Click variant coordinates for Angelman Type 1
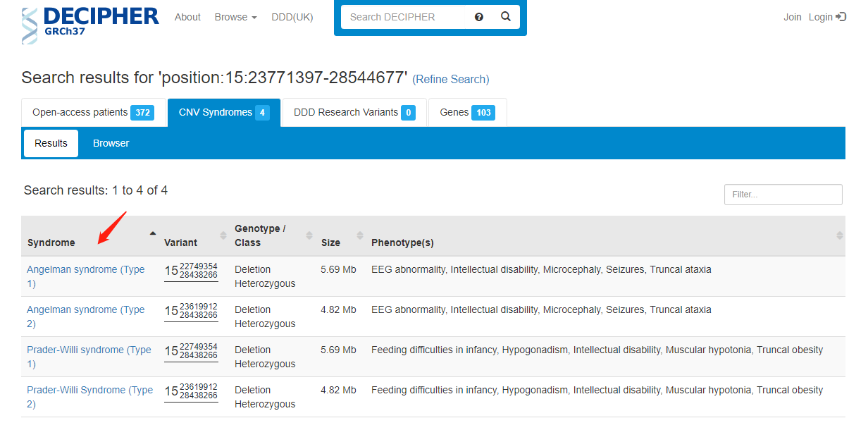 point(191,271)
